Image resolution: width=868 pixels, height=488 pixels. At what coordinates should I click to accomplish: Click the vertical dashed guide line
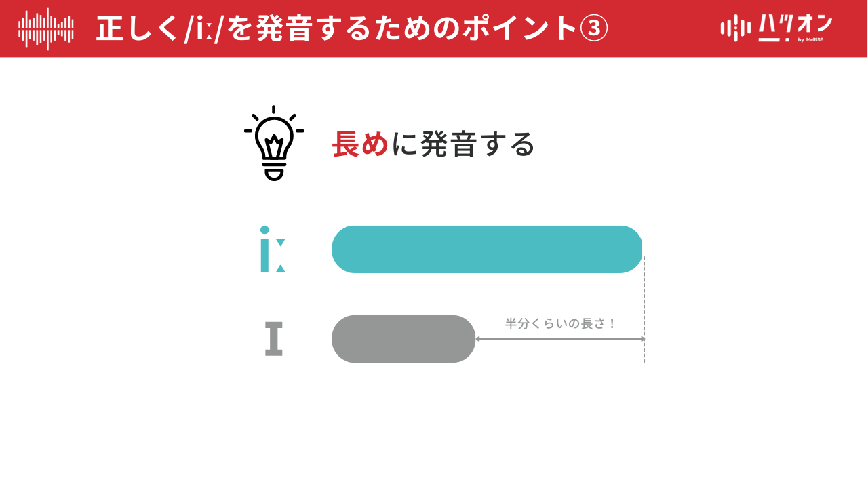click(x=644, y=309)
